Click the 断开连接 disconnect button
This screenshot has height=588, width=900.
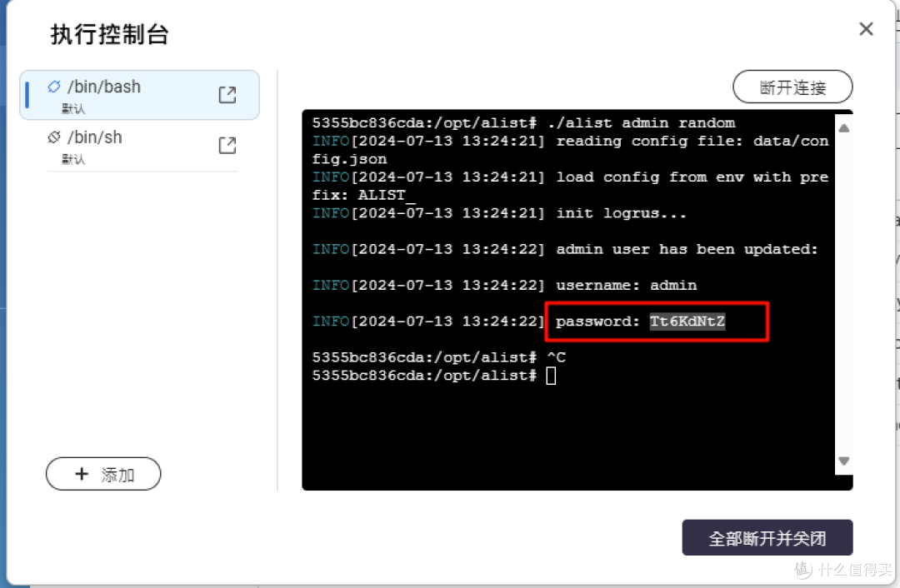[792, 87]
